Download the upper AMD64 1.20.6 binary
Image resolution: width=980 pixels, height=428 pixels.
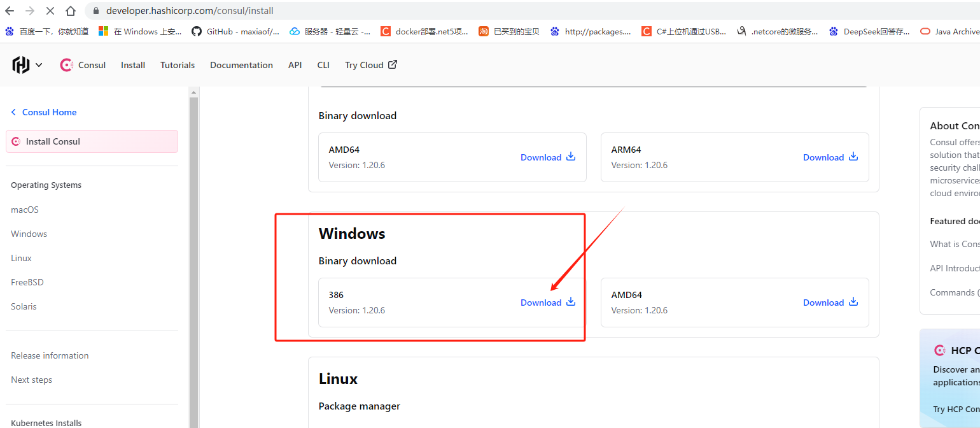click(x=548, y=157)
